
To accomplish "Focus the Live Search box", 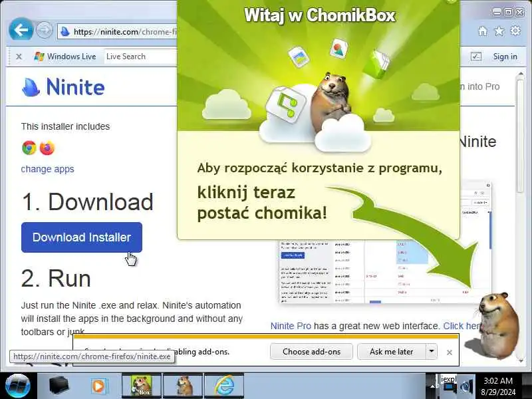I will click(141, 57).
